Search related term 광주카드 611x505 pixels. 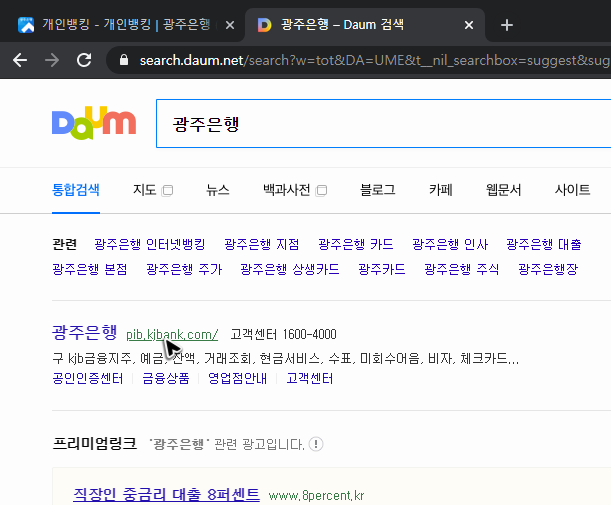tap(382, 269)
